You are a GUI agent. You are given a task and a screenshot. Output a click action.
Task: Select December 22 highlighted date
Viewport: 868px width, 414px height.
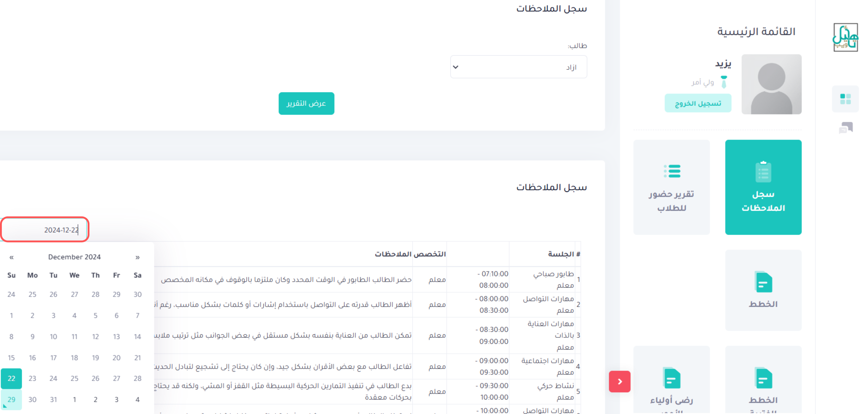click(11, 378)
